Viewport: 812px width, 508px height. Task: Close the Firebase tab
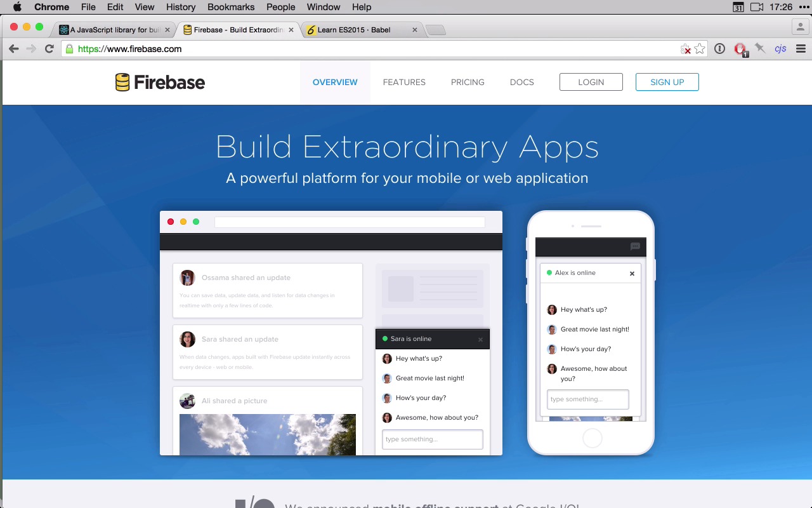[292, 30]
